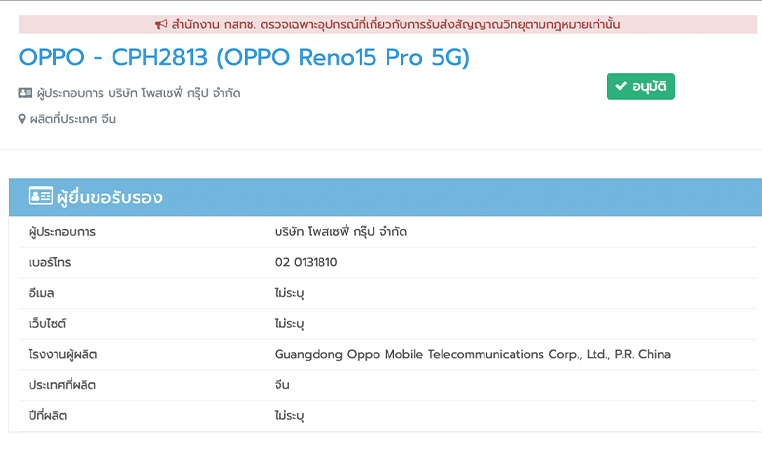
Task: Click the เบอร์โทร row label
Action: [x=50, y=263]
